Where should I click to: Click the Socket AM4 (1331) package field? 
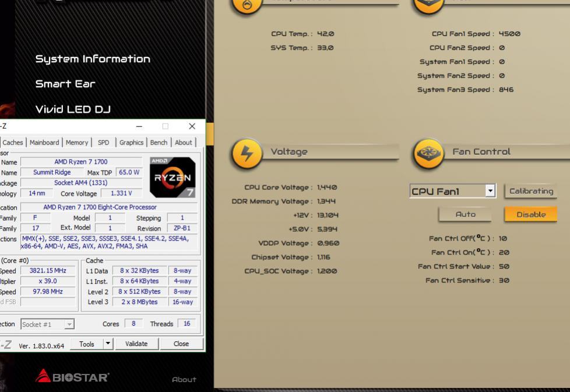[81, 183]
